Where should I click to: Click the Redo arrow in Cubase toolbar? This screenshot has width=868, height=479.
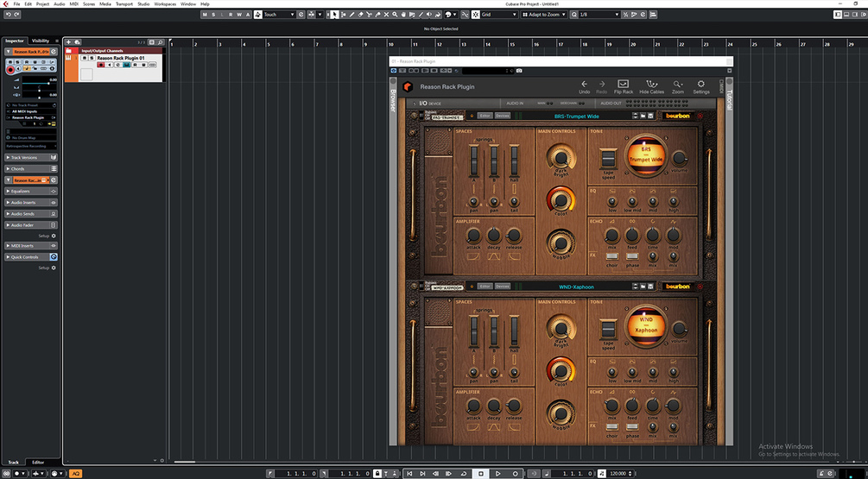point(16,15)
